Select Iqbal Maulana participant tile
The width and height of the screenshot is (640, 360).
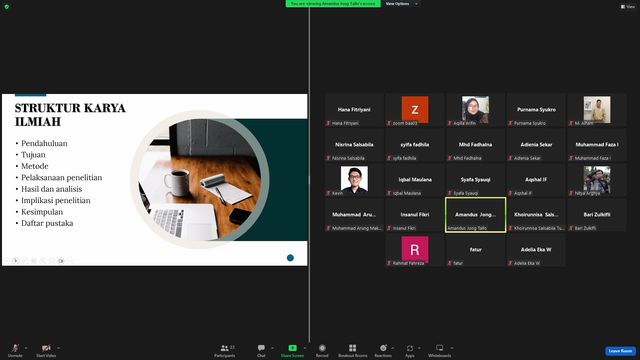pos(415,180)
